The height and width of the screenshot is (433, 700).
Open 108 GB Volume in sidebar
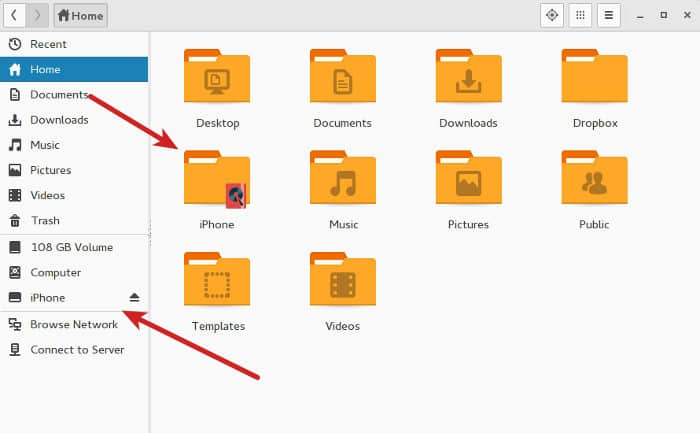coord(74,247)
